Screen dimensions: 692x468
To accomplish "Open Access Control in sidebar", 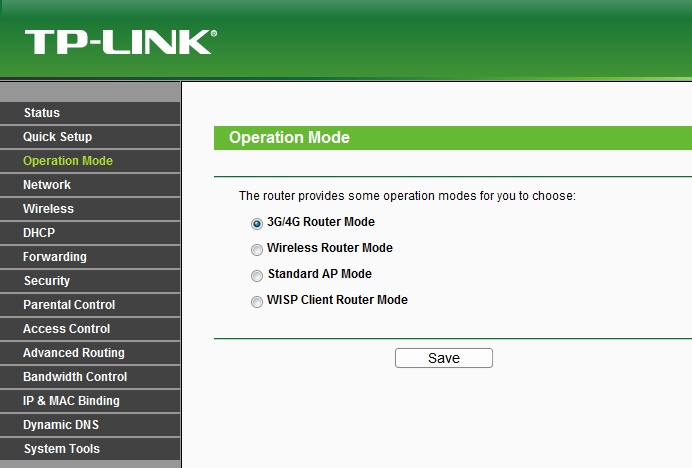I will 90,329.
